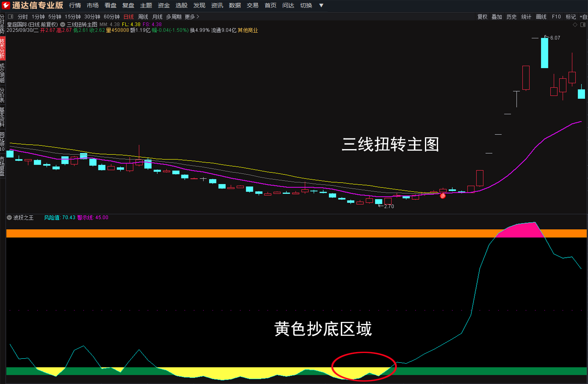The height and width of the screenshot is (384, 588).
Task: Click the 画线 drawing tool button
Action: (541, 17)
